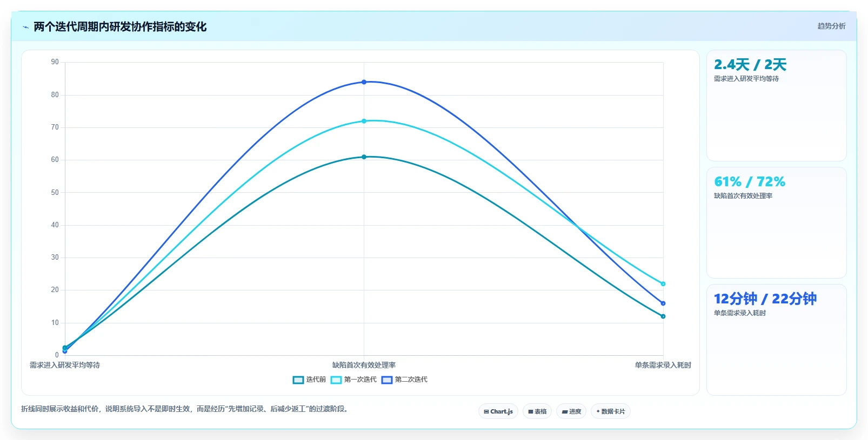Click the y-axis tick label 90
This screenshot has height=440, width=868.
55,62
